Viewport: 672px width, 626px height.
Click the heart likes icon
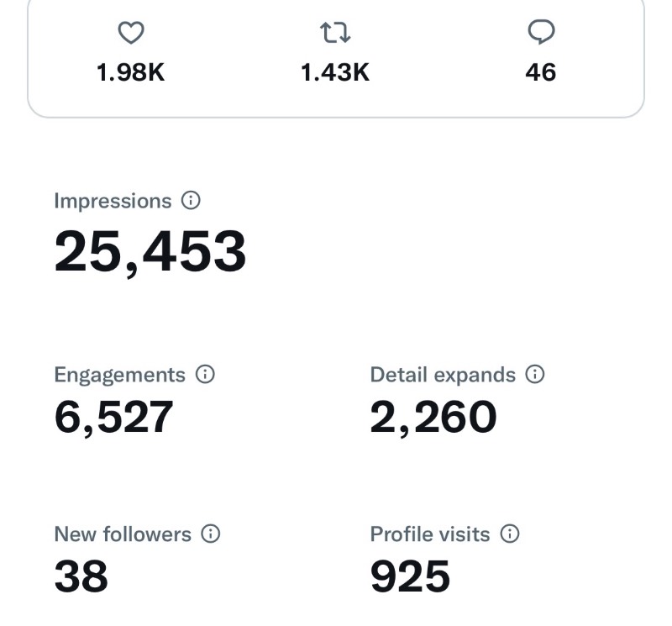click(x=131, y=33)
